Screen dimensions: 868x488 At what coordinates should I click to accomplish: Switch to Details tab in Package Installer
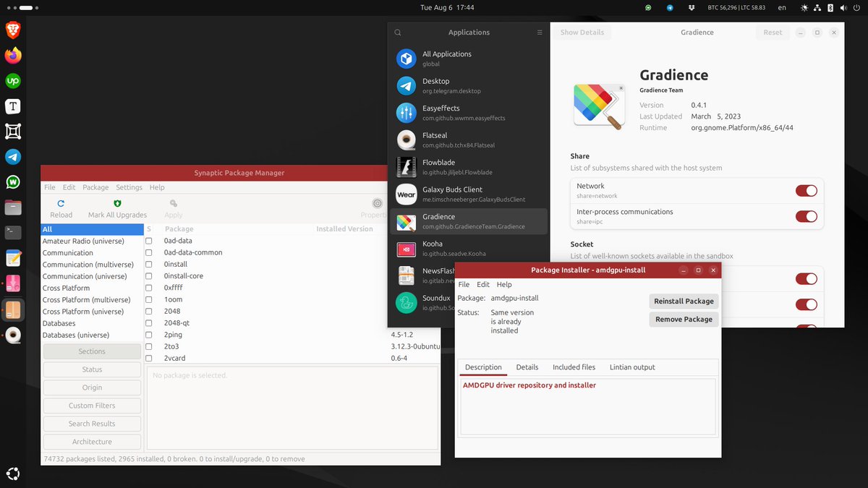[527, 367]
